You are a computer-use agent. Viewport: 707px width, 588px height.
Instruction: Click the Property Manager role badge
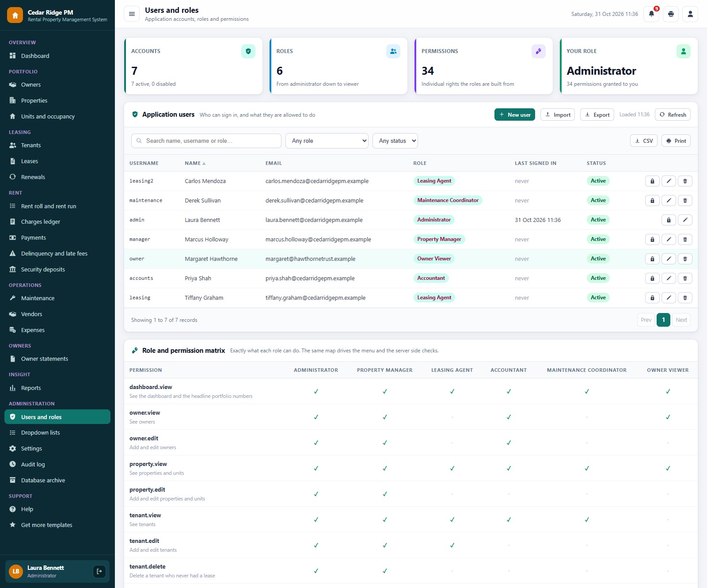click(439, 239)
